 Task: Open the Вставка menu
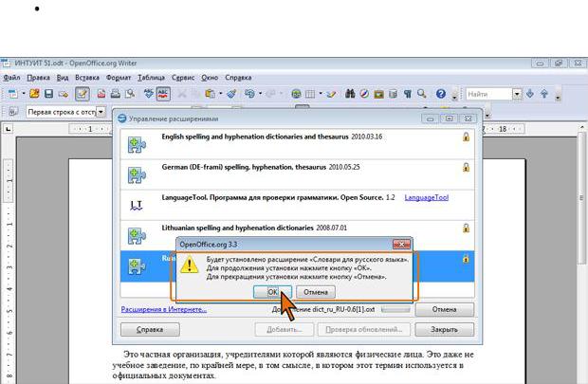pos(87,78)
